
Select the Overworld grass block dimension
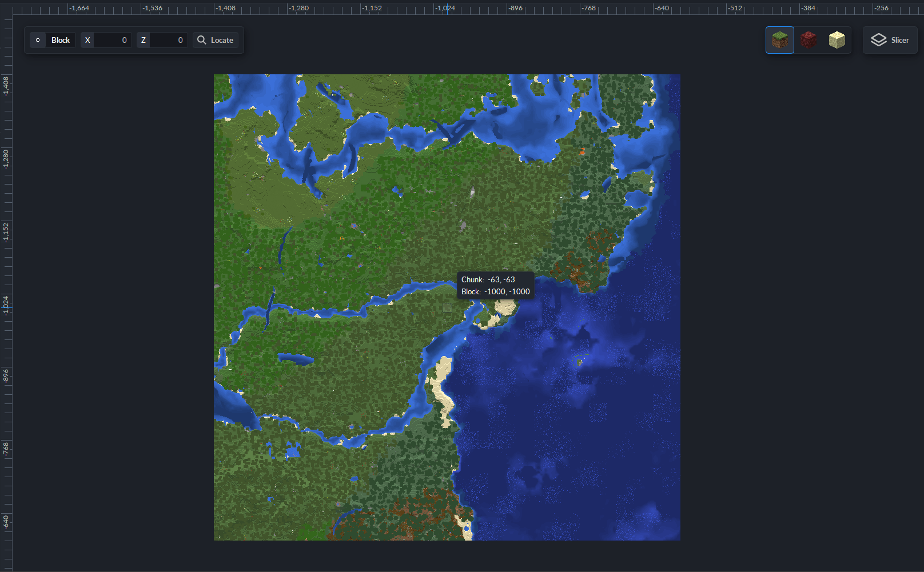pos(780,40)
